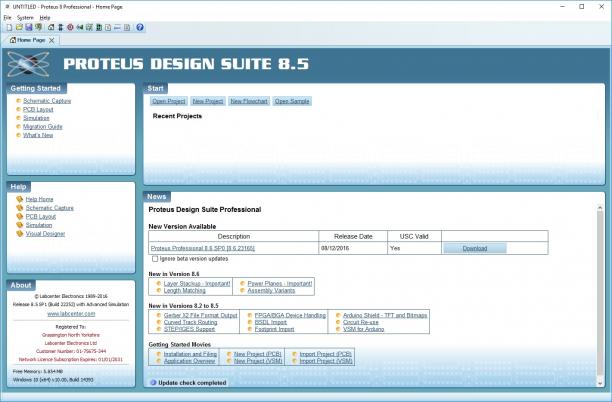Image resolution: width=612 pixels, height=402 pixels.
Task: Toggle Ignore beta version updates checkbox
Action: [x=155, y=259]
